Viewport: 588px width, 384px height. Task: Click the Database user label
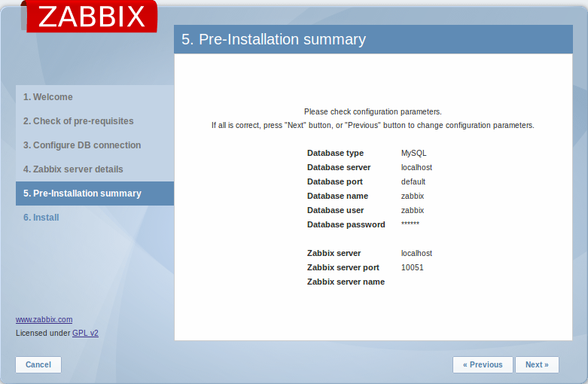click(335, 210)
